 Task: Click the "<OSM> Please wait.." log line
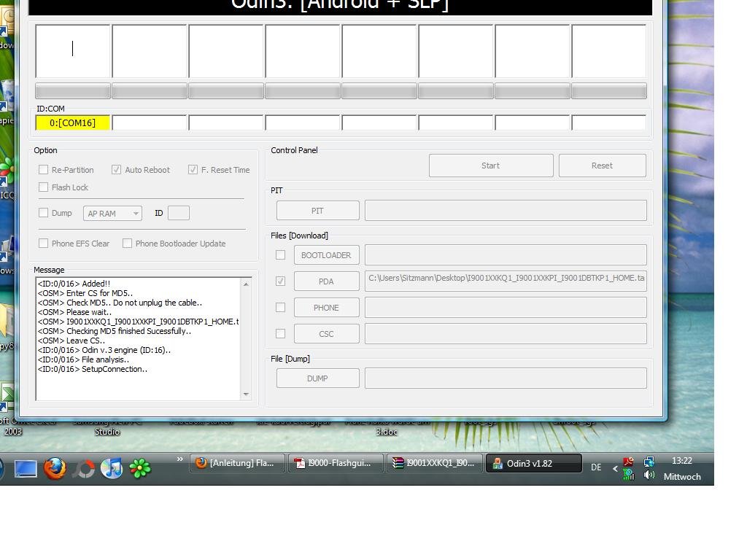point(74,312)
